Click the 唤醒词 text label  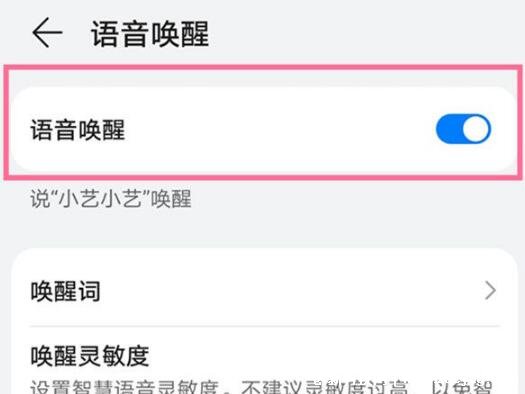click(66, 291)
